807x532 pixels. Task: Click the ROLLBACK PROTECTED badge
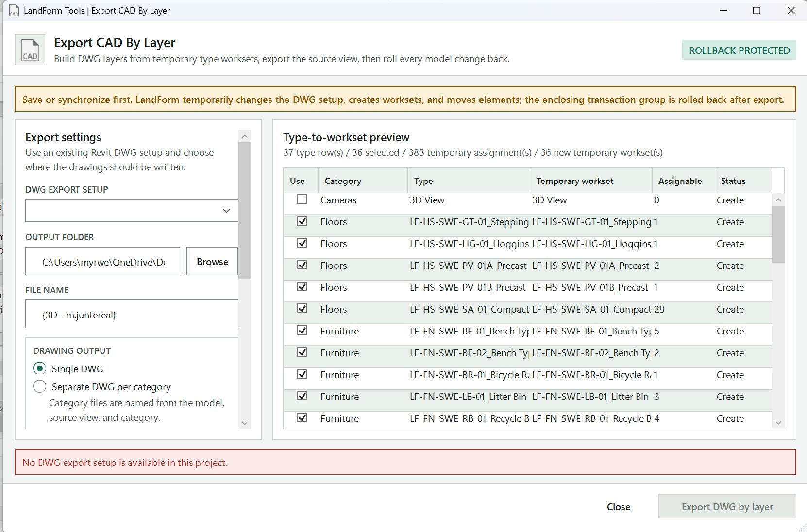pos(739,50)
